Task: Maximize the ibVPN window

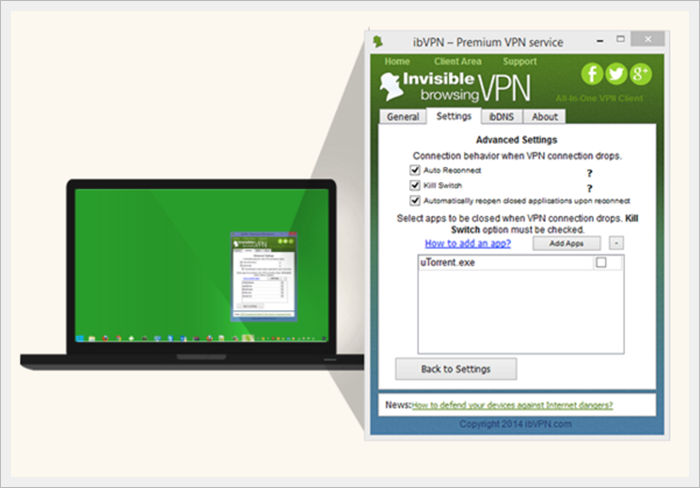Action: (x=621, y=39)
